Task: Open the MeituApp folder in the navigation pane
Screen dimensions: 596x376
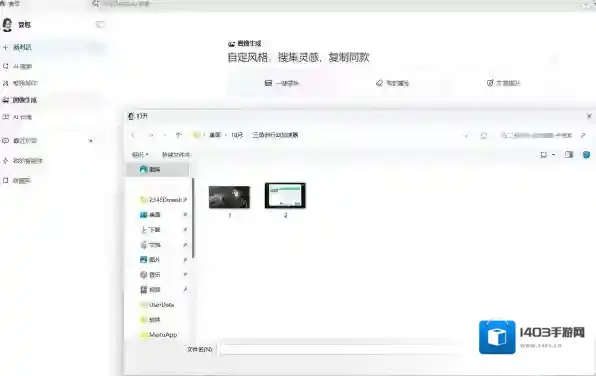Action: point(159,335)
